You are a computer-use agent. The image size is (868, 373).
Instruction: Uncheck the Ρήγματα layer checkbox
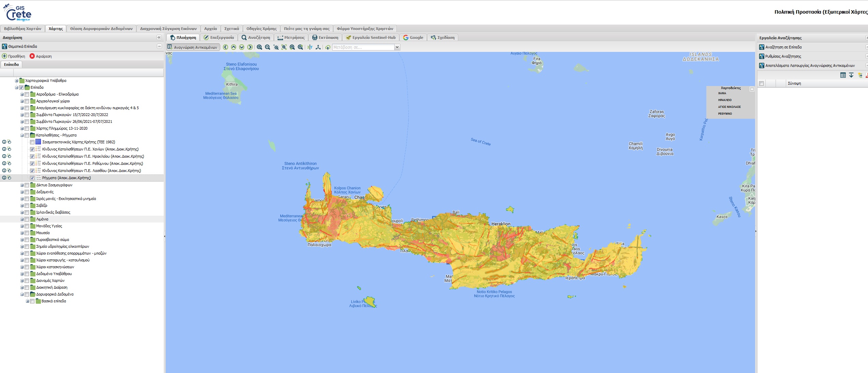[32, 178]
